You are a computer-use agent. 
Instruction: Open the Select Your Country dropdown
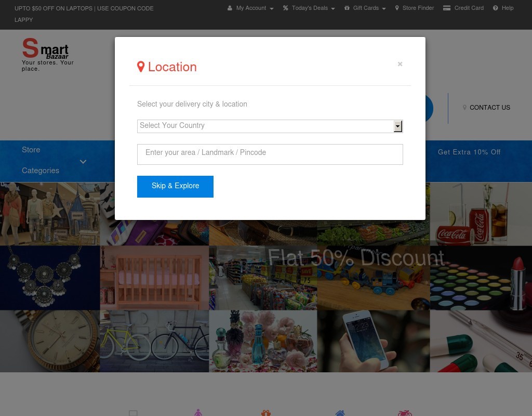click(270, 126)
